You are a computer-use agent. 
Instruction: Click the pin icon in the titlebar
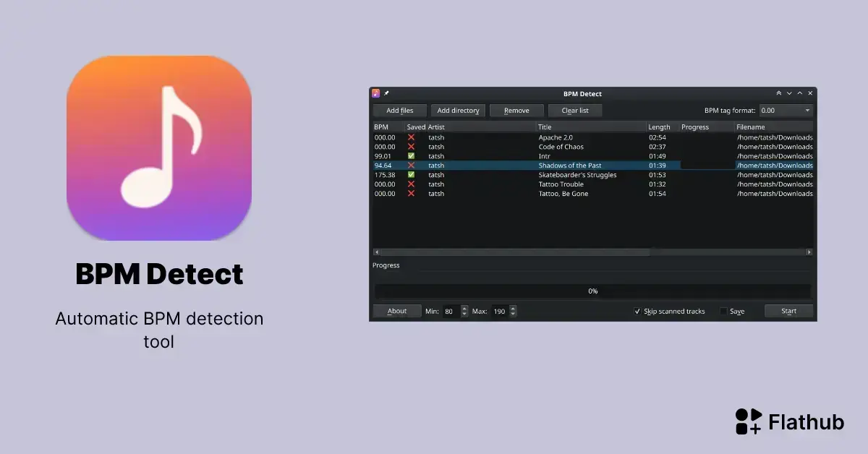click(x=386, y=93)
